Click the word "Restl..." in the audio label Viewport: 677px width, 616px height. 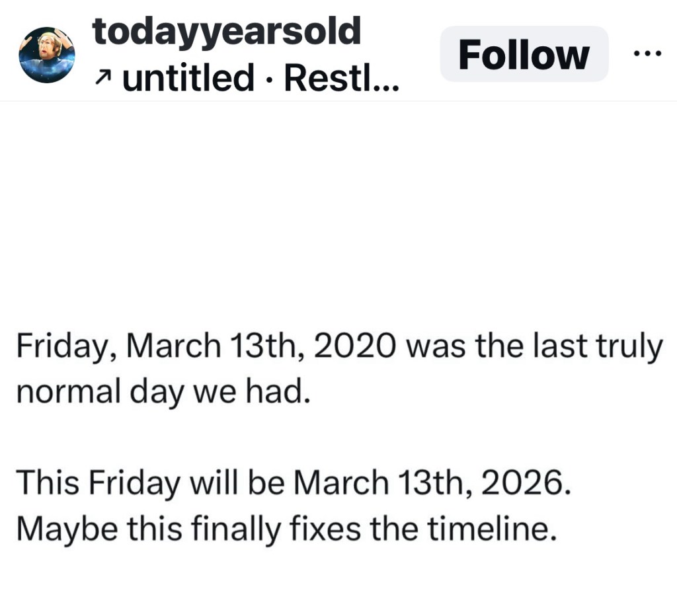pyautogui.click(x=341, y=79)
